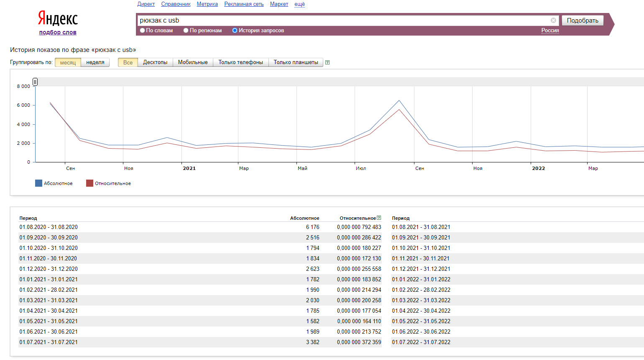Screen dimensions: 644x360
Task: Expand the ещё links menu
Action: [x=299, y=4]
